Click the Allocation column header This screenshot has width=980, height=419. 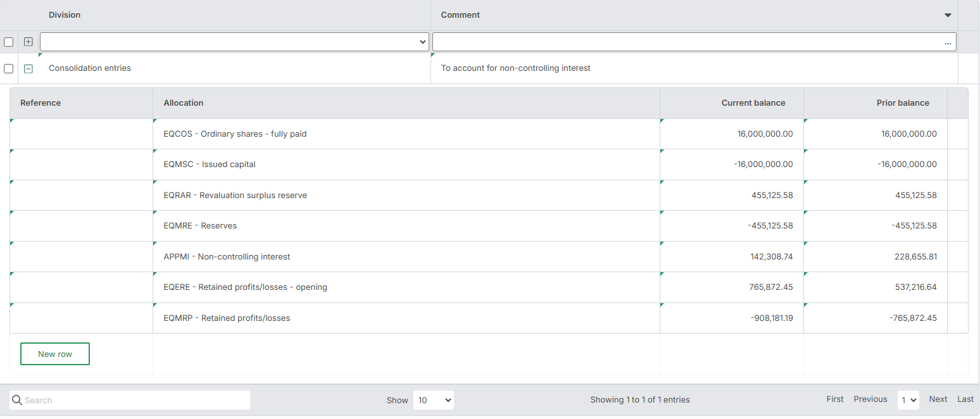[184, 103]
